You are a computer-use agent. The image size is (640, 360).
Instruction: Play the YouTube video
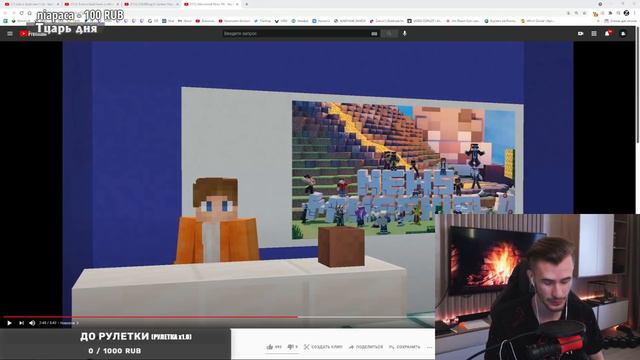tap(9, 323)
